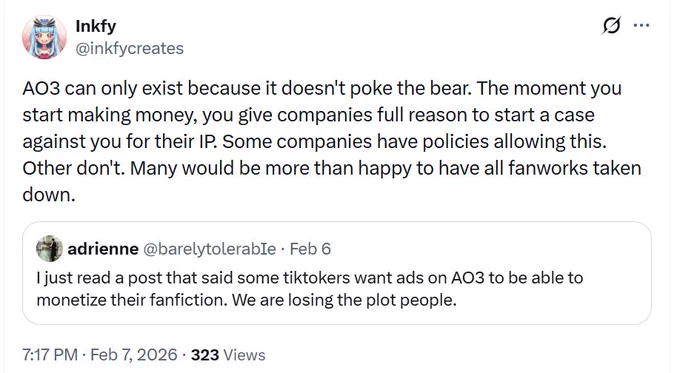Click the line beginning 'Other don't. Many'

(332, 168)
